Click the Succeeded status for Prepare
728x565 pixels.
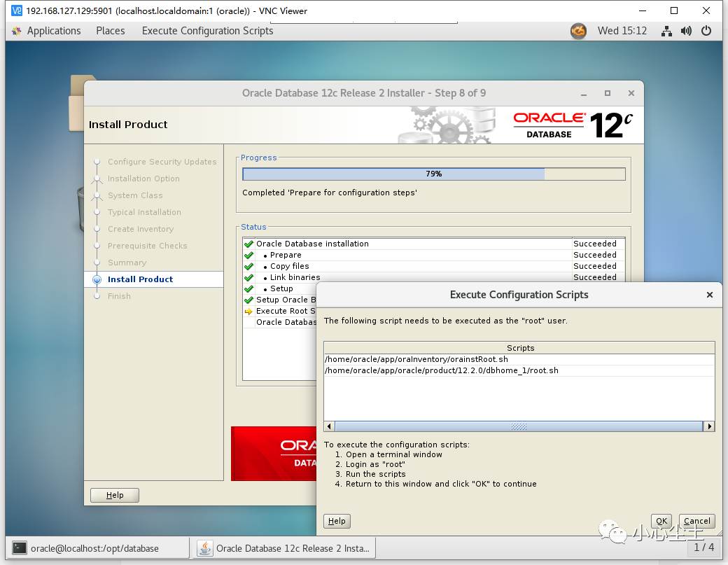595,255
